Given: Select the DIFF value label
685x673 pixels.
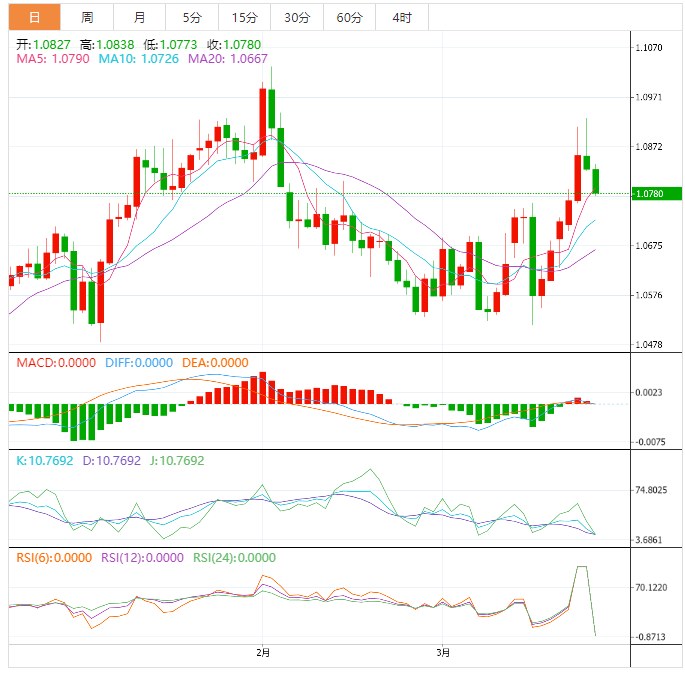Looking at the screenshot, I should point(137,363).
